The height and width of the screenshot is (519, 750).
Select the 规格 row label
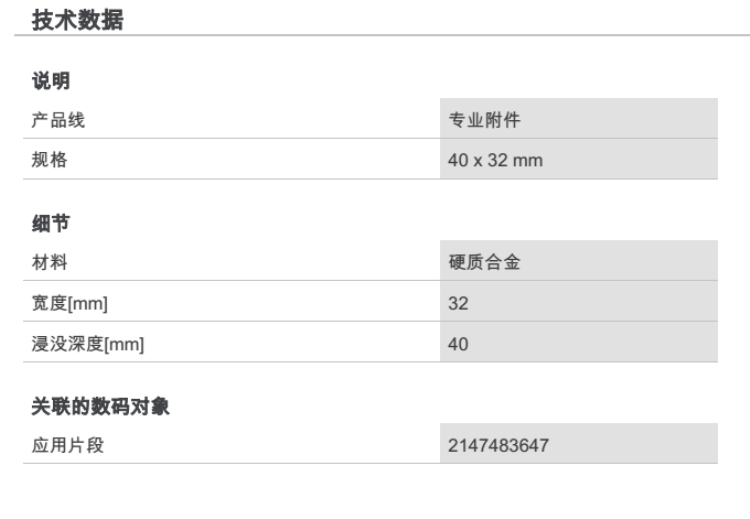[50, 160]
